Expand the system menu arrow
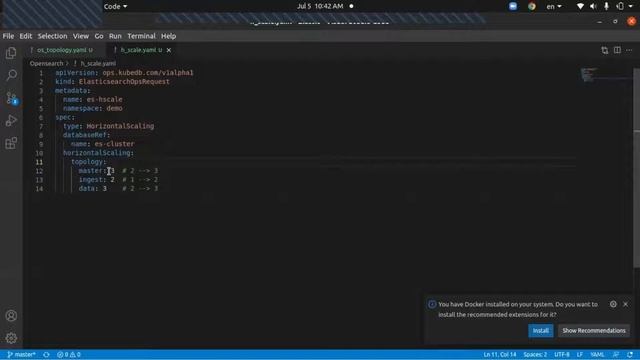The height and width of the screenshot is (360, 640). point(631,6)
